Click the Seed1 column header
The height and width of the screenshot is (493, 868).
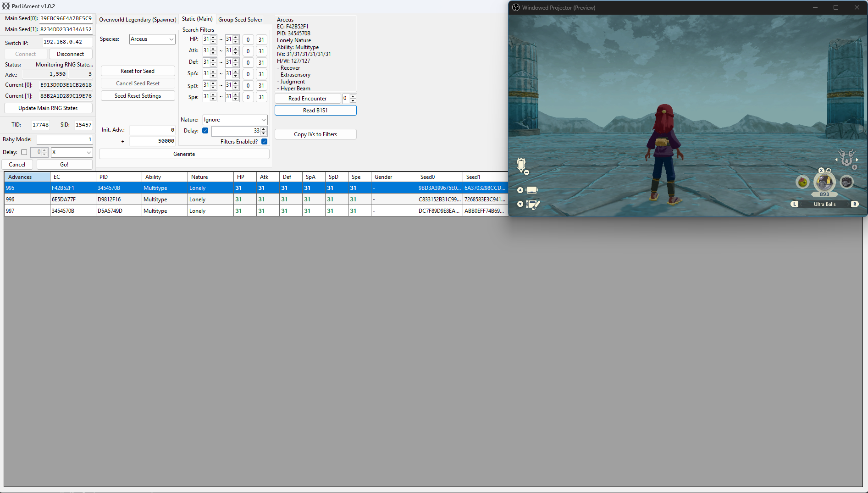click(x=485, y=177)
